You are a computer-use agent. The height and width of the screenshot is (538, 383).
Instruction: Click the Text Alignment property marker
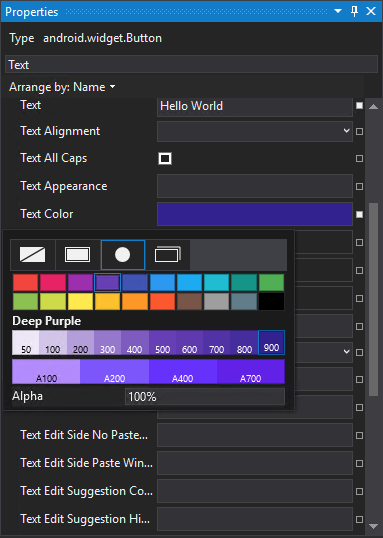pos(359,131)
